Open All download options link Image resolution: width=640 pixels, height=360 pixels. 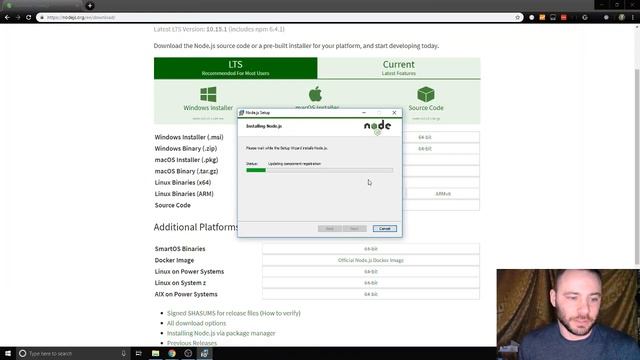click(x=196, y=323)
